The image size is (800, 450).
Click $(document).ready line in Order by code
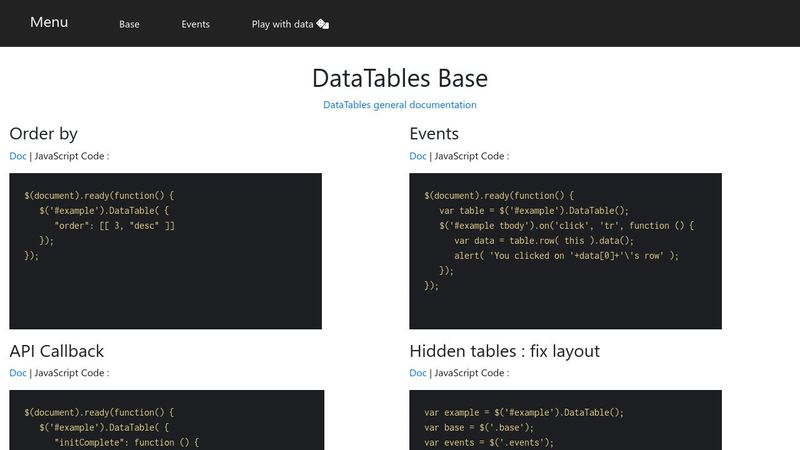99,195
